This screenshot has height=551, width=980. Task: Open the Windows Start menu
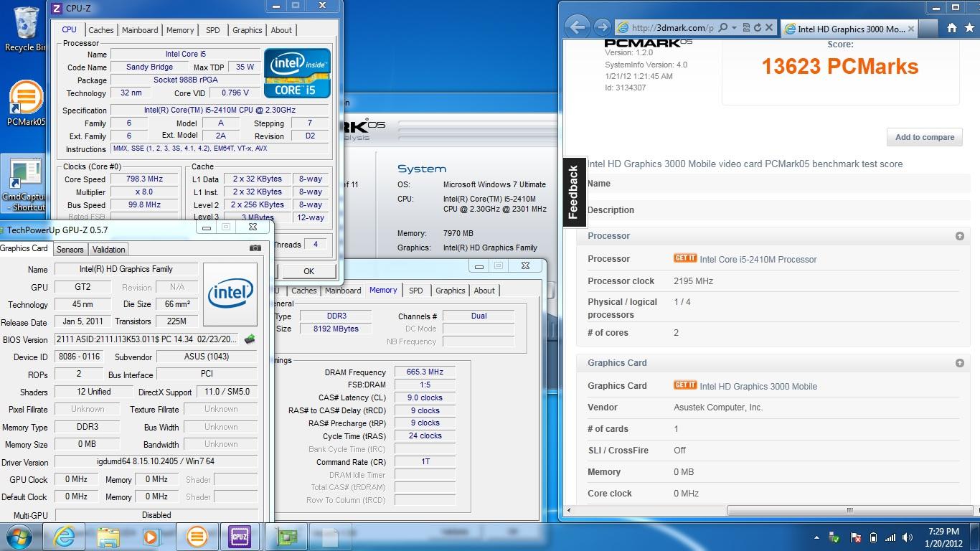coord(20,537)
